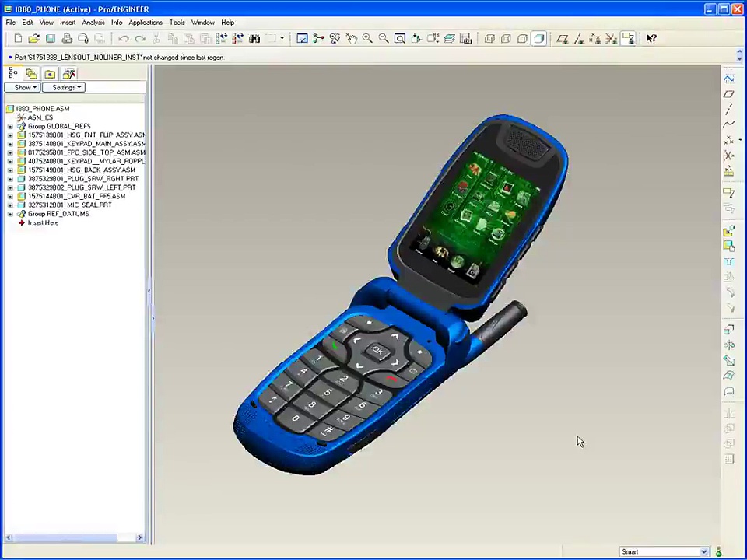747x560 pixels.
Task: Open the Smart selection filter combo box
Action: pos(664,551)
